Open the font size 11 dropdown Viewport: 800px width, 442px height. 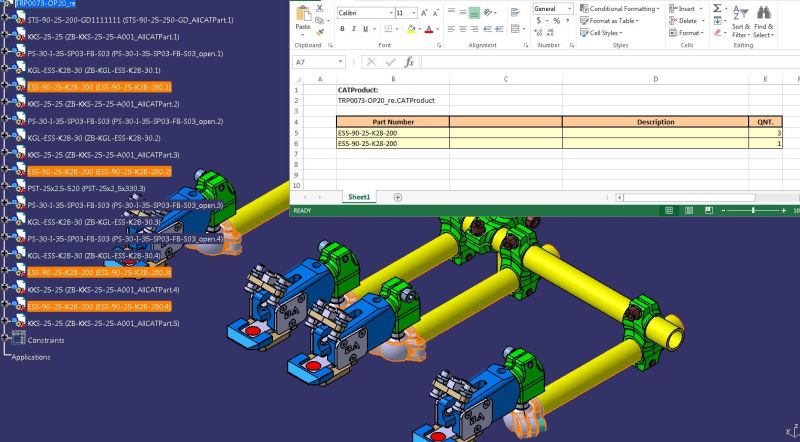pos(414,13)
